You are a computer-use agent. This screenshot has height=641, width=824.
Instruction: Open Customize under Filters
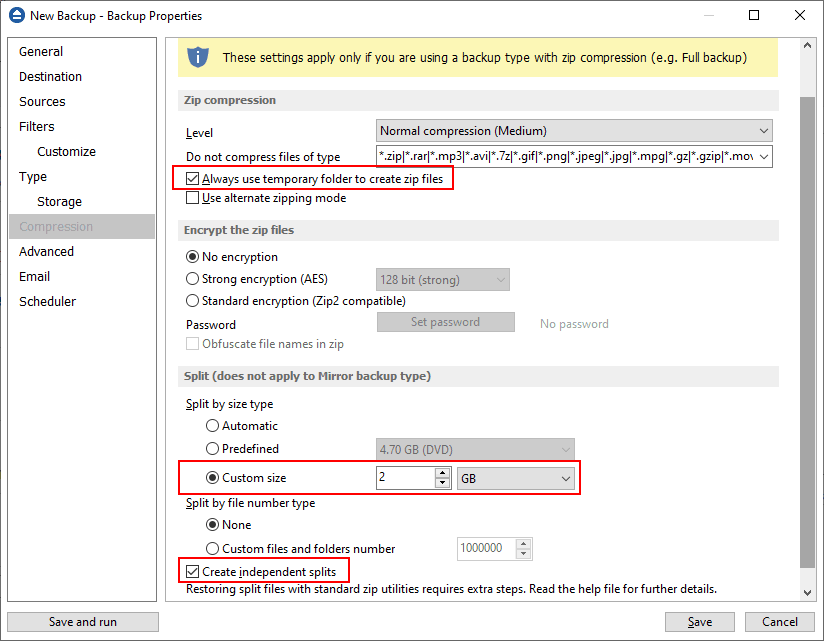coord(66,152)
